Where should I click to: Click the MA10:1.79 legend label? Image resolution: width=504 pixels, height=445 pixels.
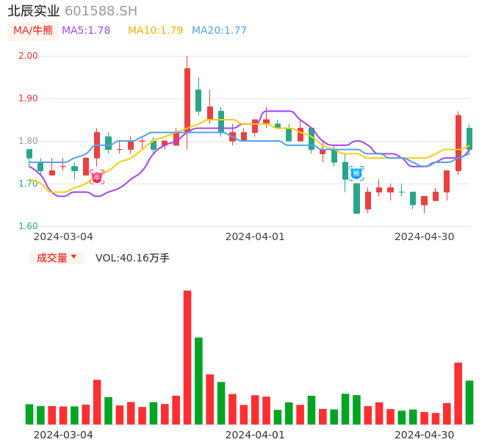[x=155, y=31]
